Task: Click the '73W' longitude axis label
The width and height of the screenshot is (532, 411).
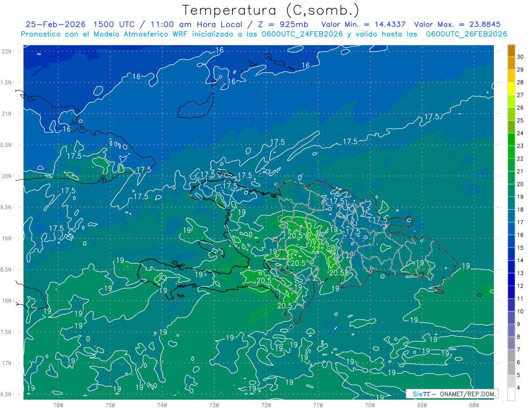Action: [x=214, y=405]
